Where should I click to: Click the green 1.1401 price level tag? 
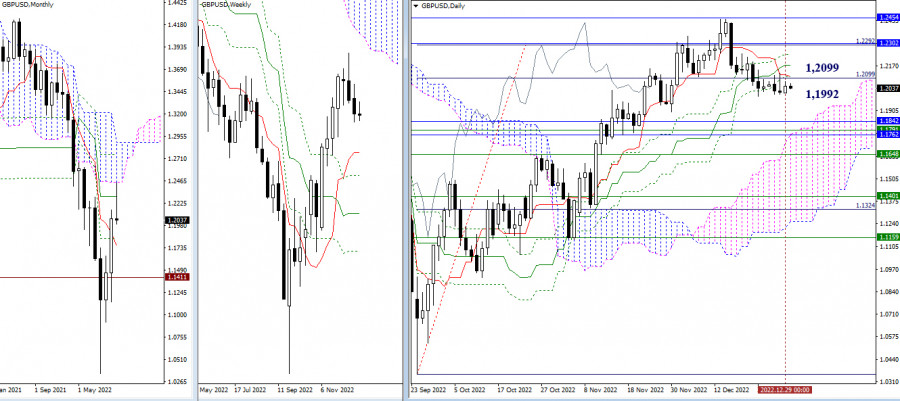(x=887, y=196)
